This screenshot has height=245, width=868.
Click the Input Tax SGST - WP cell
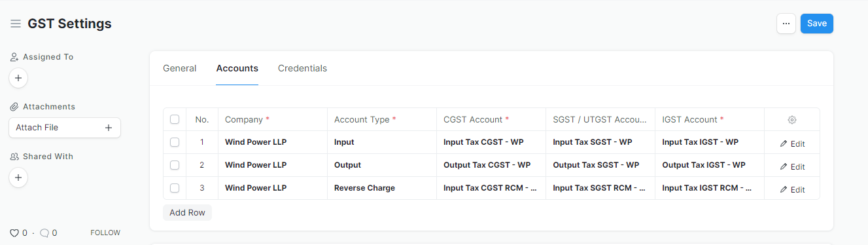pyautogui.click(x=600, y=142)
